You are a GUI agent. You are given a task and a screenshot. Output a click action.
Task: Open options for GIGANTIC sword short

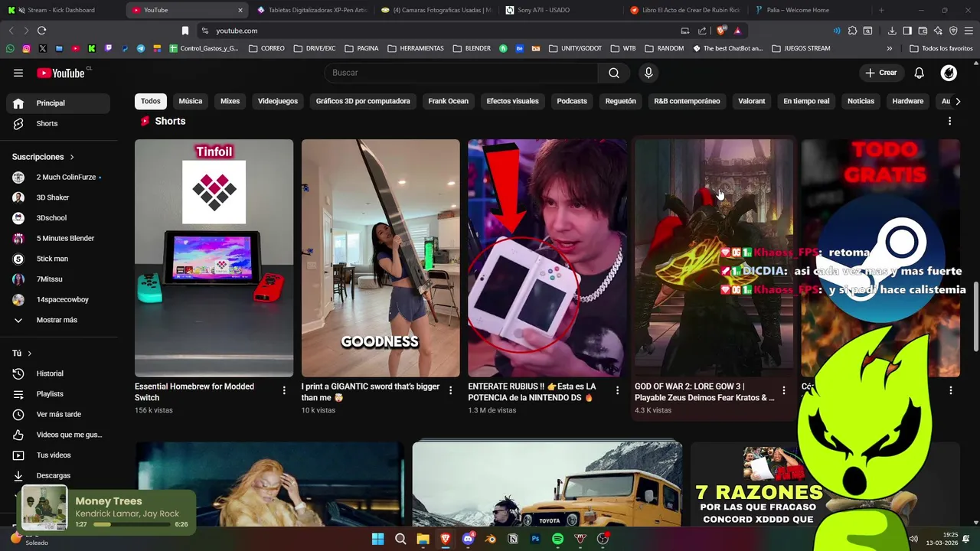(450, 391)
